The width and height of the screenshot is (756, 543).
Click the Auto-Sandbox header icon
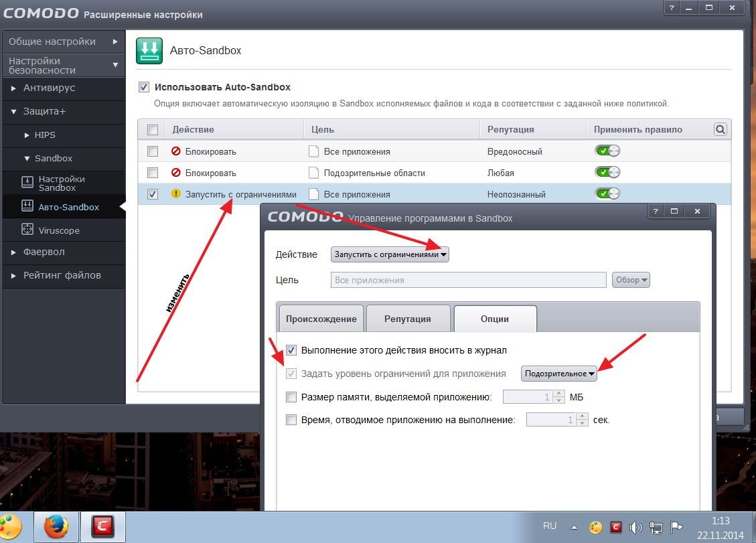coord(149,51)
